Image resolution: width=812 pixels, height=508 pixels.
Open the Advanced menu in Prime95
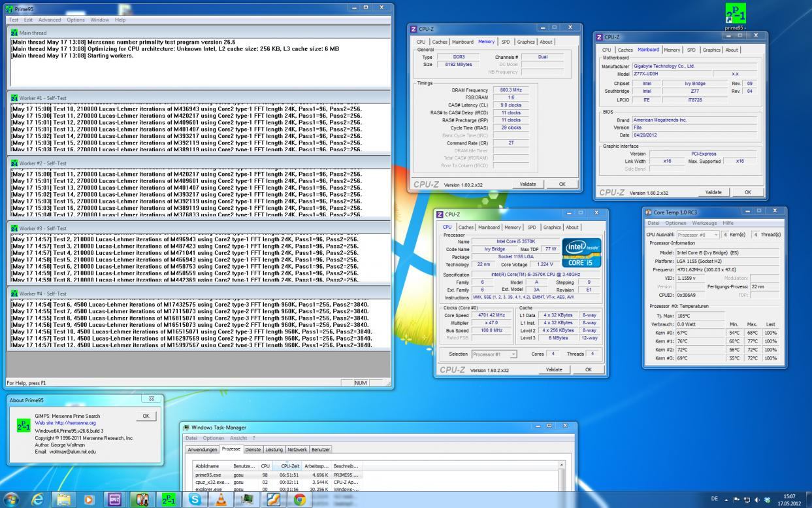click(x=50, y=20)
